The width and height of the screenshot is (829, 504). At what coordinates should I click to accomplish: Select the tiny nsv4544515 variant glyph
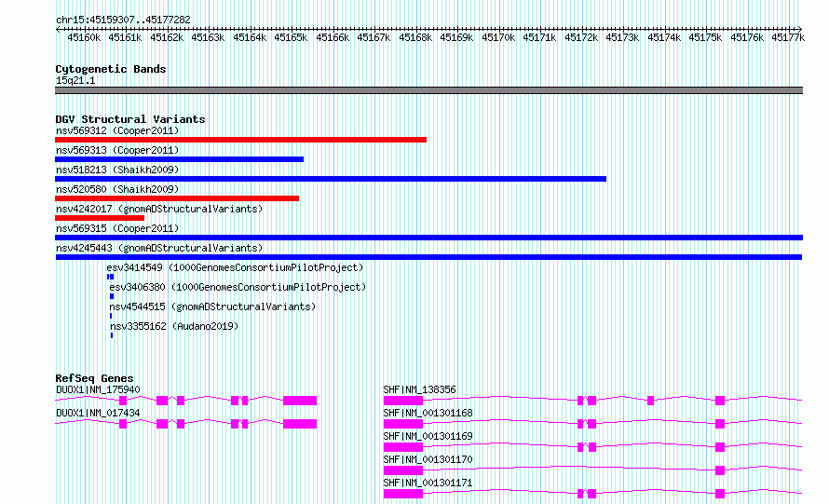pos(111,316)
